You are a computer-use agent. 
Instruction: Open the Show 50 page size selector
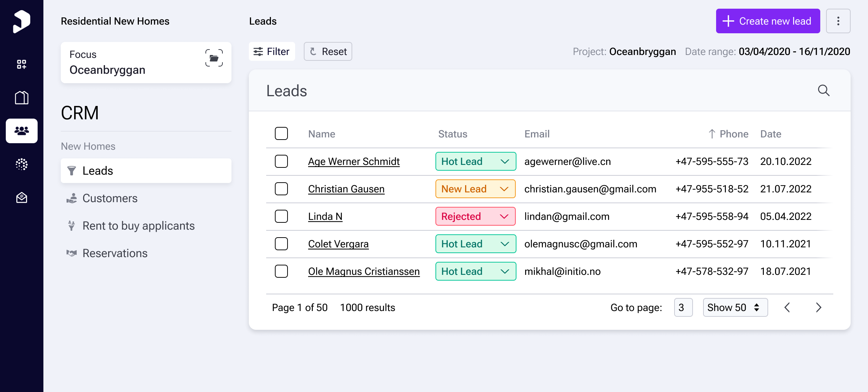coord(735,307)
